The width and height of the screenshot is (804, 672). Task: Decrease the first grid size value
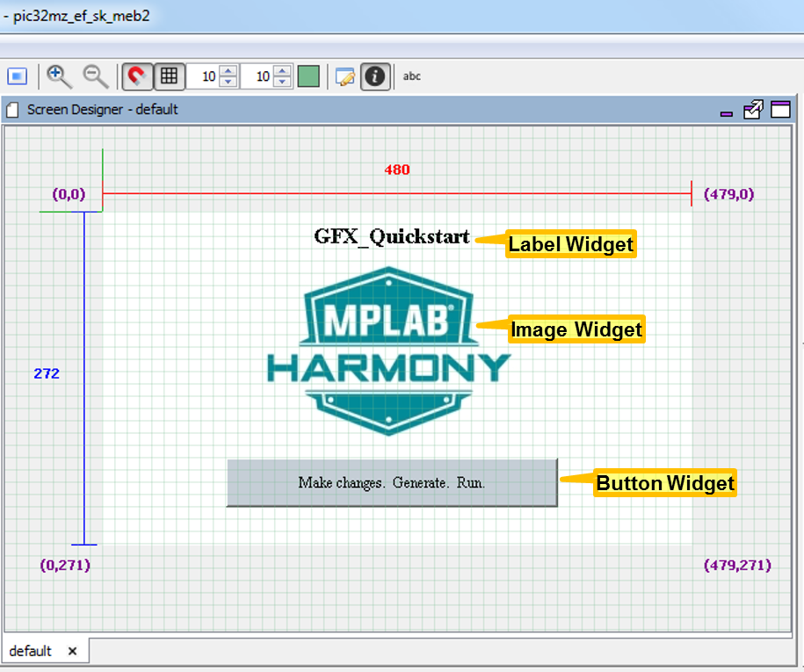(228, 82)
